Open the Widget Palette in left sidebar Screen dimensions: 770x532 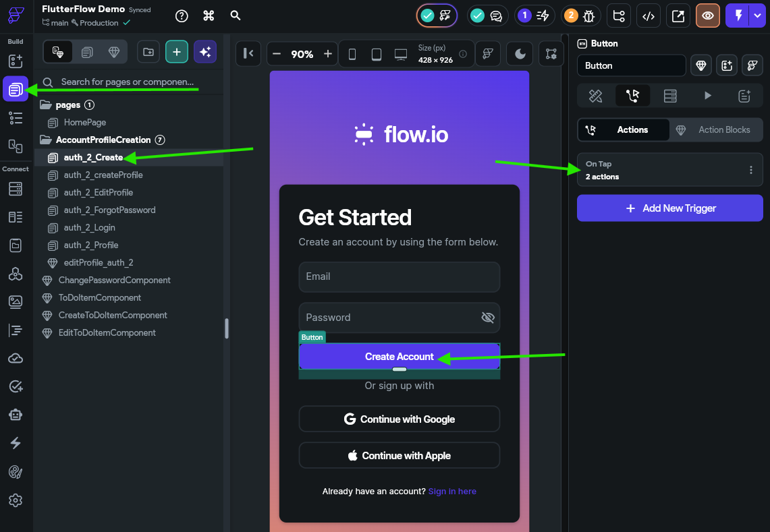point(16,61)
